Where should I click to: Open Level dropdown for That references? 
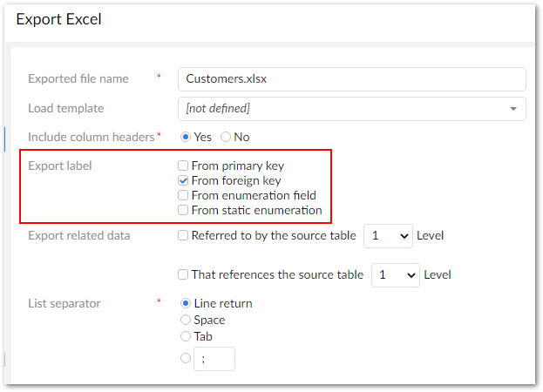[x=395, y=274]
